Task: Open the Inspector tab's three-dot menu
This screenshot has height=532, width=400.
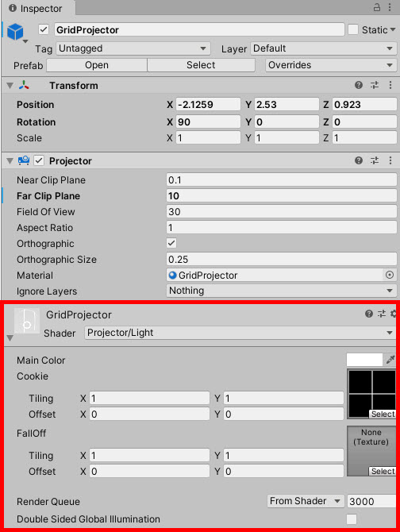Action: (390, 7)
